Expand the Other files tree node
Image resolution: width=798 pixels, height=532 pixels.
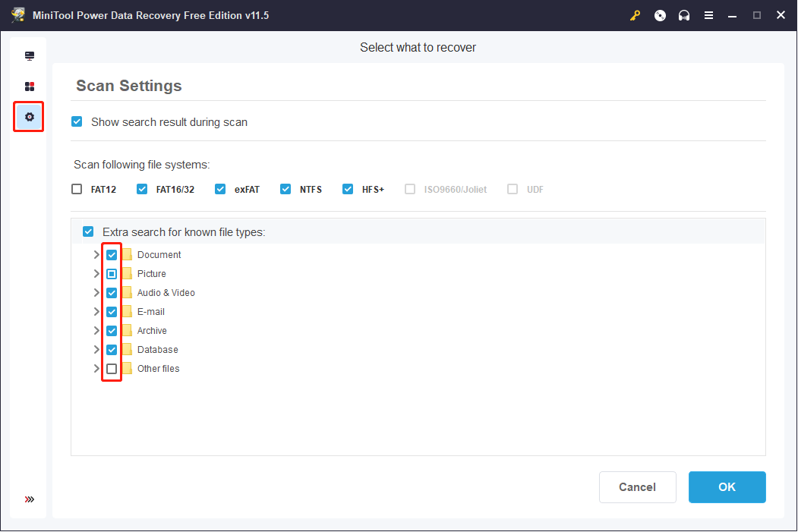click(x=96, y=369)
